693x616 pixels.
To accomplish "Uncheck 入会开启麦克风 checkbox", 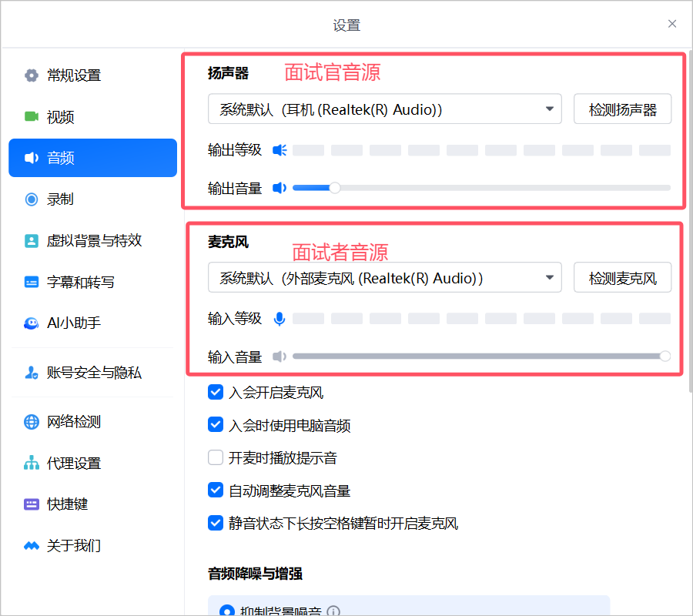I will coord(216,393).
